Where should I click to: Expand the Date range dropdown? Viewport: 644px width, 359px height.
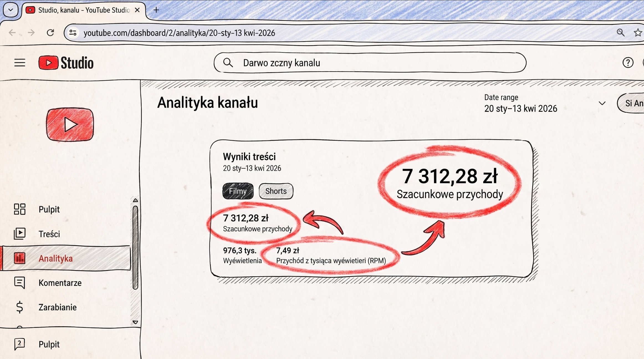point(602,103)
